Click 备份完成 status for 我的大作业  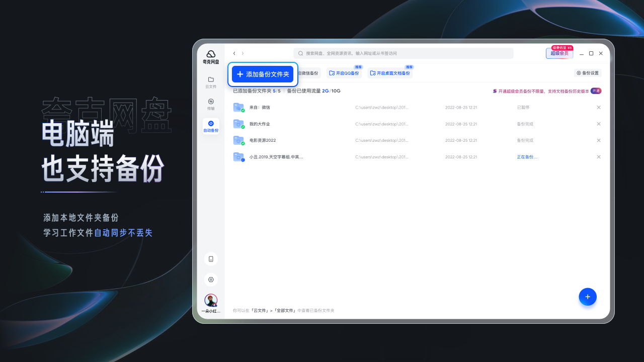point(525,124)
